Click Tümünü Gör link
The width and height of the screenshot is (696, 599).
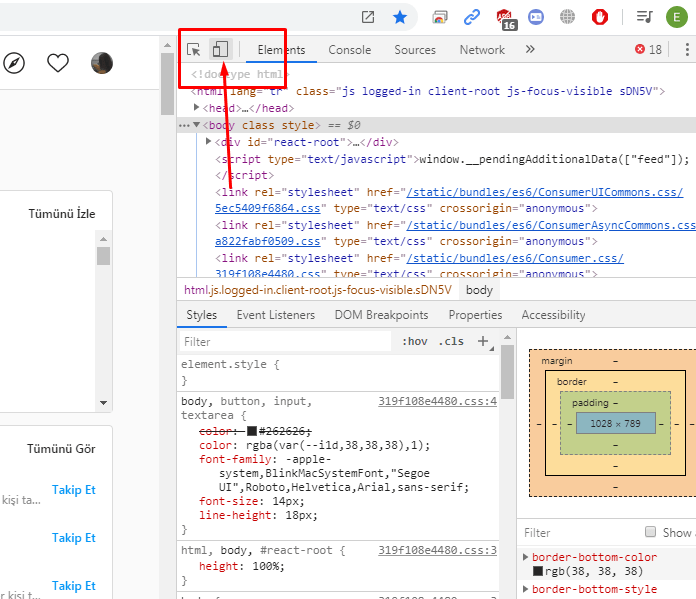coord(61,448)
